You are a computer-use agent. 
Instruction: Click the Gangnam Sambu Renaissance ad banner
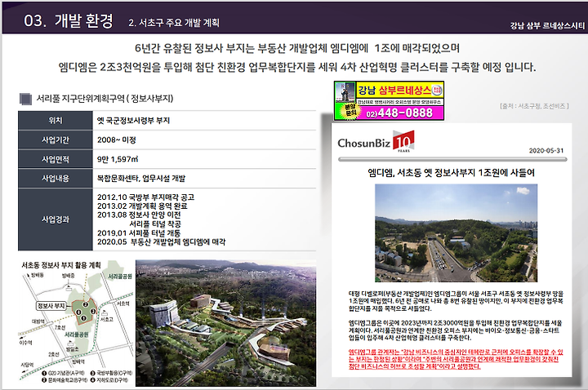pyautogui.click(x=389, y=100)
